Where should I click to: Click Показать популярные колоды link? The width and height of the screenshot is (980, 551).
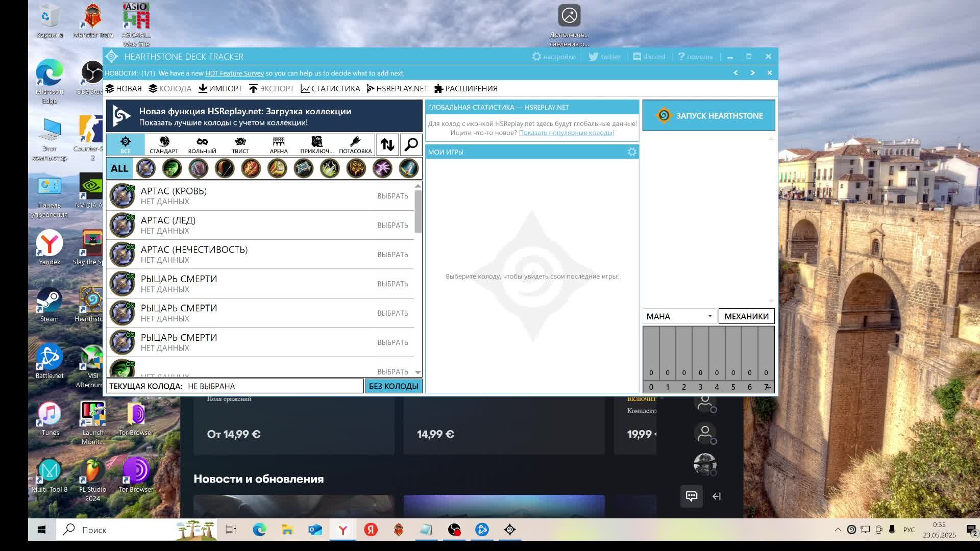point(566,133)
